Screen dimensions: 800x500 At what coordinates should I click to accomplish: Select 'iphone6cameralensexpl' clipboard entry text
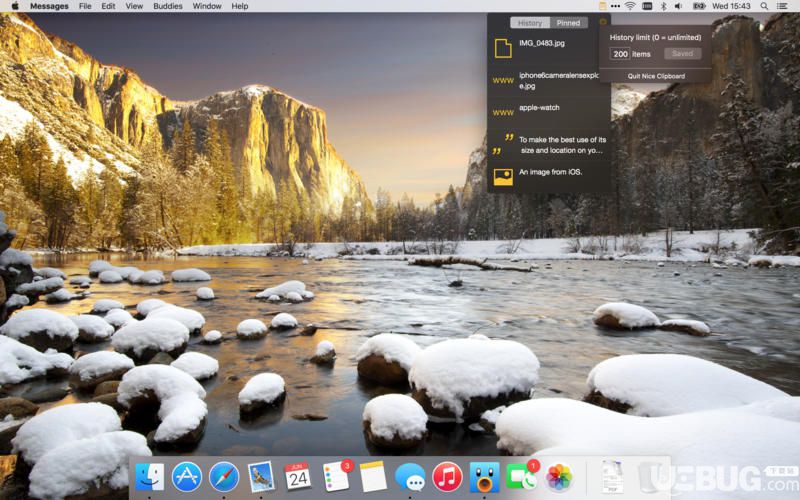click(x=559, y=81)
